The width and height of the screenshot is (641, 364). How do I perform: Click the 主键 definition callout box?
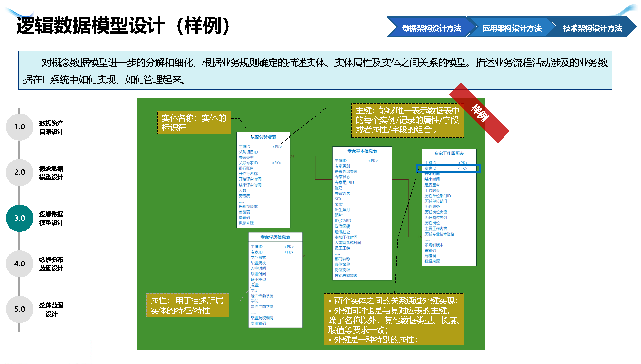point(407,120)
